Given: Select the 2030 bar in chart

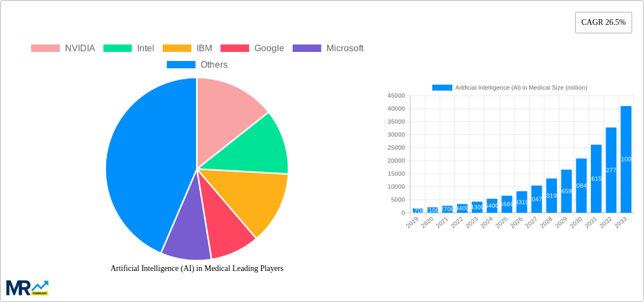Looking at the screenshot, I should (x=581, y=186).
